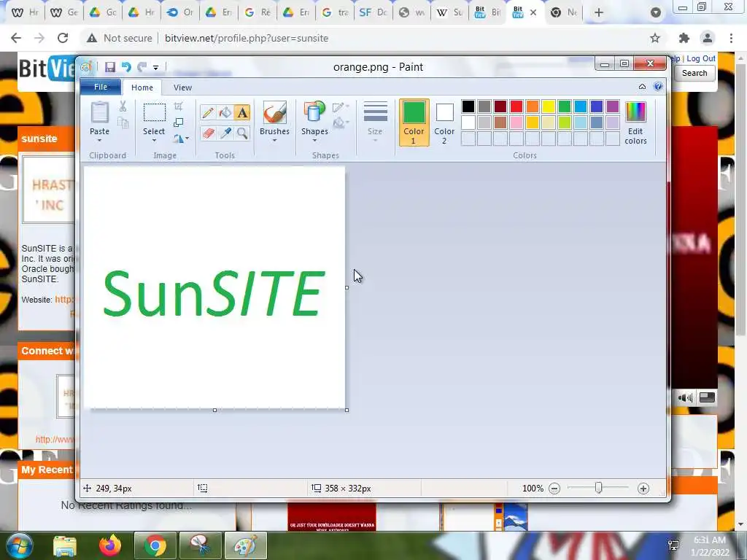Open the Shapes gallery icon
The width and height of the screenshot is (747, 560).
pos(314,113)
